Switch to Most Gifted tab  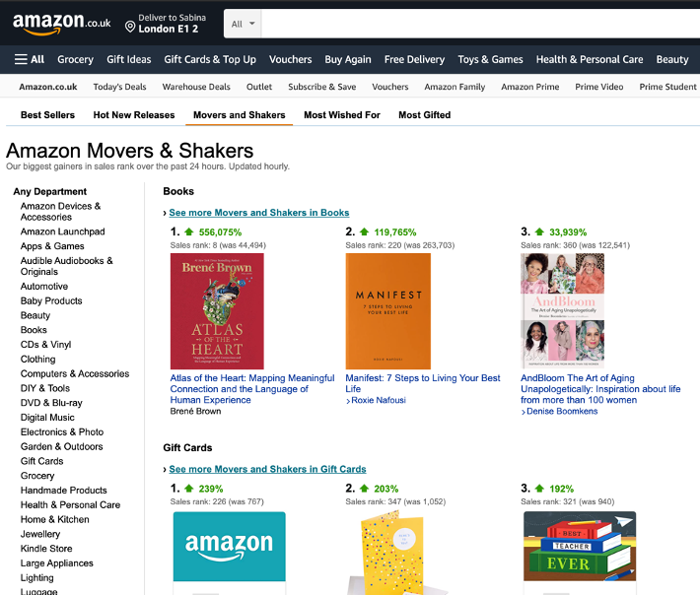[x=425, y=115]
